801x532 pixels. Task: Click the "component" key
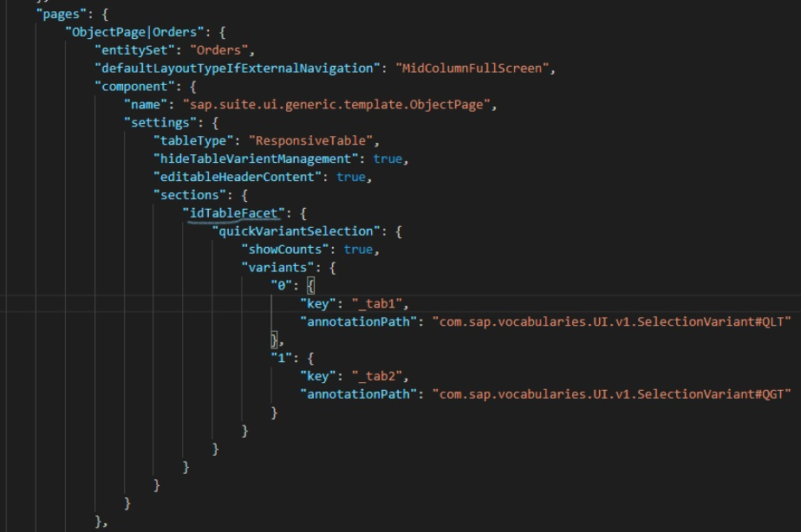(134, 87)
